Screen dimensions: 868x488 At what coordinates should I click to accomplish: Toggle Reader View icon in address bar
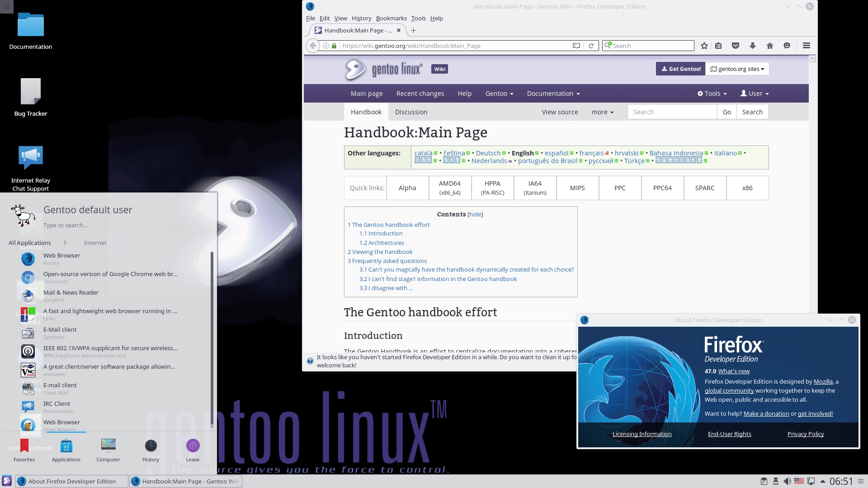coord(576,46)
